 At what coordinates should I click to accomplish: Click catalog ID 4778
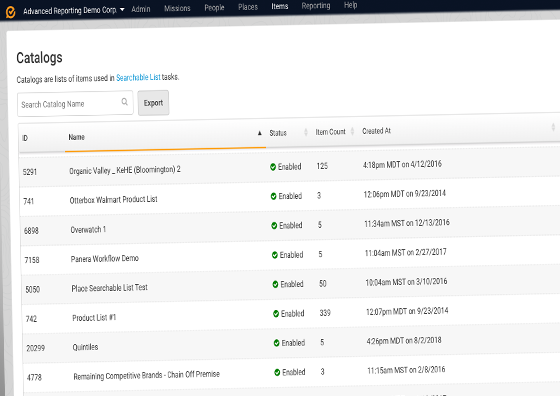(34, 377)
